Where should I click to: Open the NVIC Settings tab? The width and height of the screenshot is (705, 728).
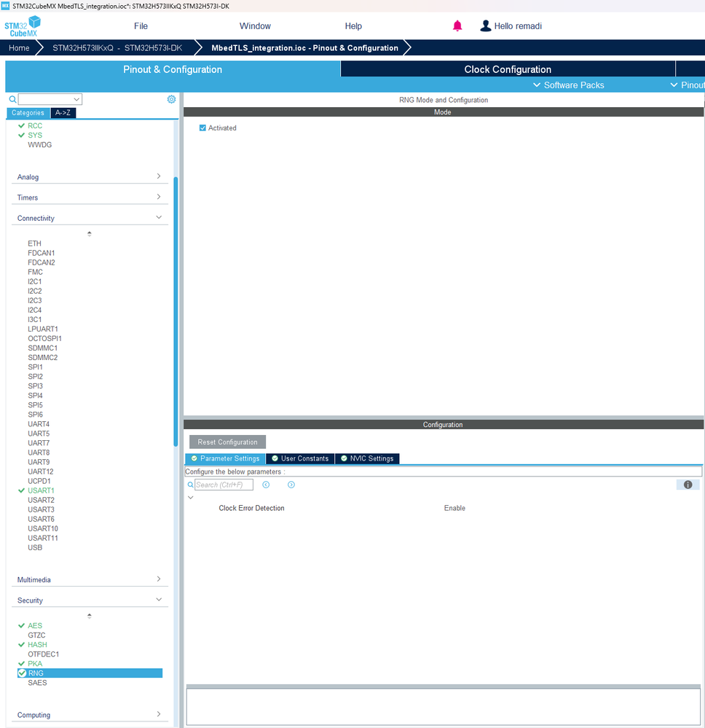pyautogui.click(x=367, y=458)
